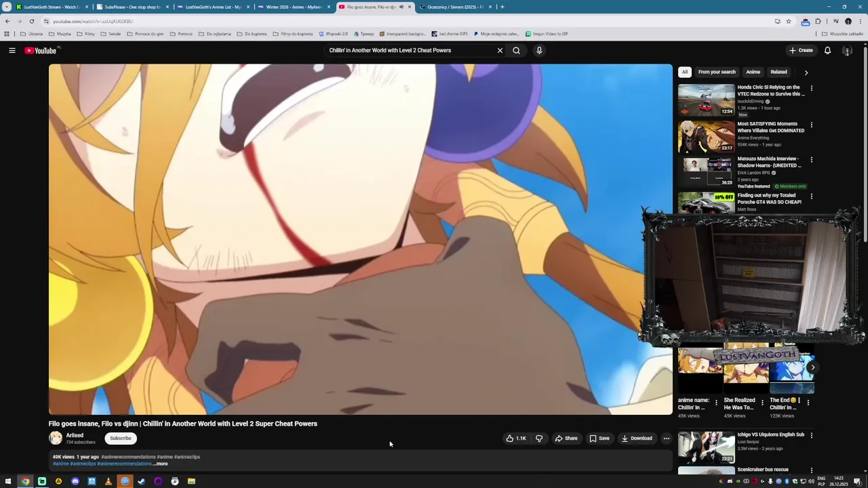Open the Windows Start menu
The height and width of the screenshot is (488, 868).
7,481
